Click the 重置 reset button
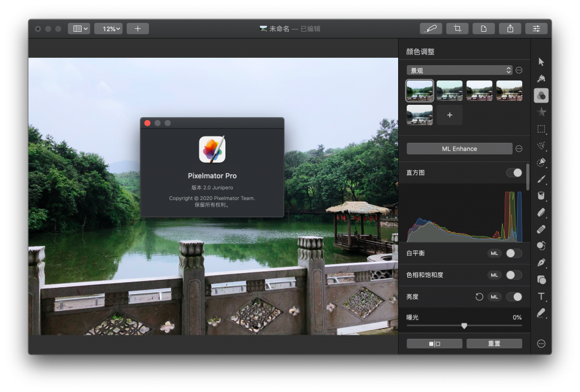Viewport: 580px width, 392px height. [494, 343]
